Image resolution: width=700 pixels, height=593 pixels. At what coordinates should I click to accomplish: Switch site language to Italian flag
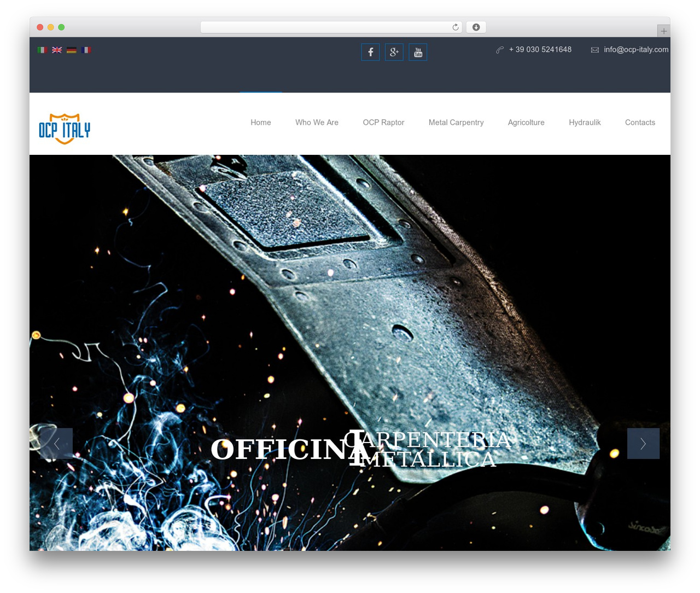coord(42,50)
